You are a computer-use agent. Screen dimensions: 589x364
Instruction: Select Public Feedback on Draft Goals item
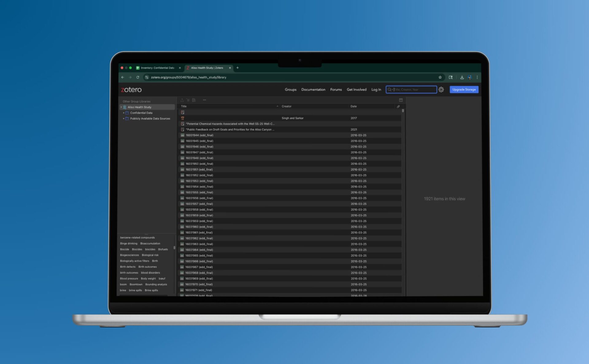290,130
